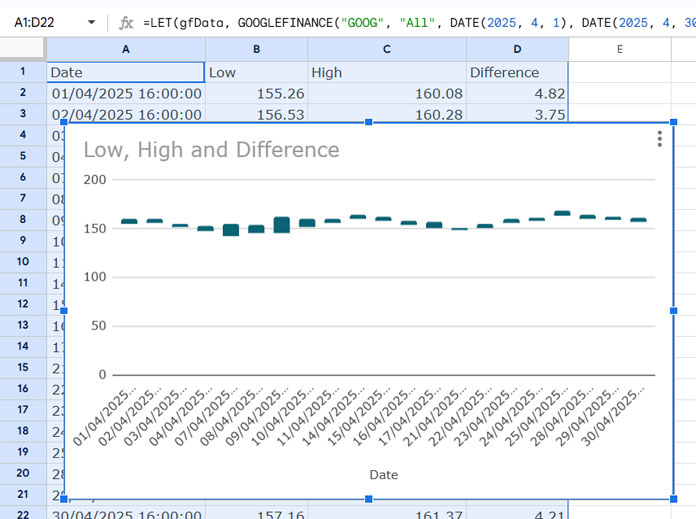The image size is (696, 519).
Task: Select the cell containing 160.08
Action: pyautogui.click(x=387, y=94)
